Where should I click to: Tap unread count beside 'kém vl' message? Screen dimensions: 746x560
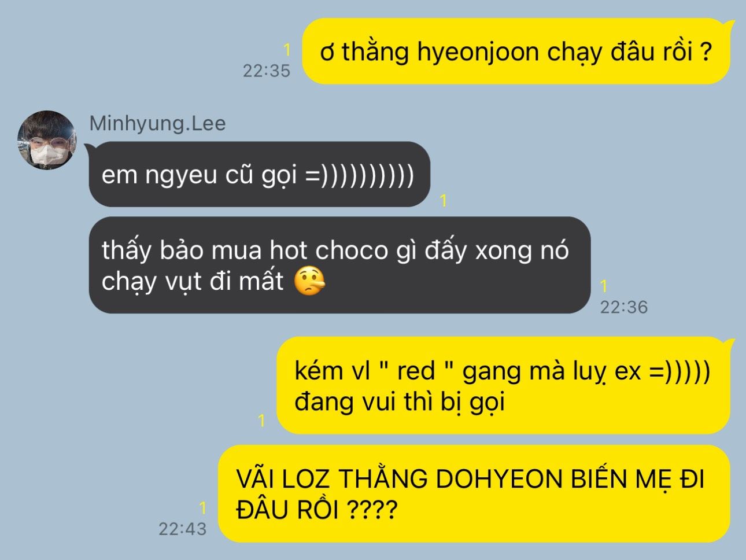click(x=261, y=421)
